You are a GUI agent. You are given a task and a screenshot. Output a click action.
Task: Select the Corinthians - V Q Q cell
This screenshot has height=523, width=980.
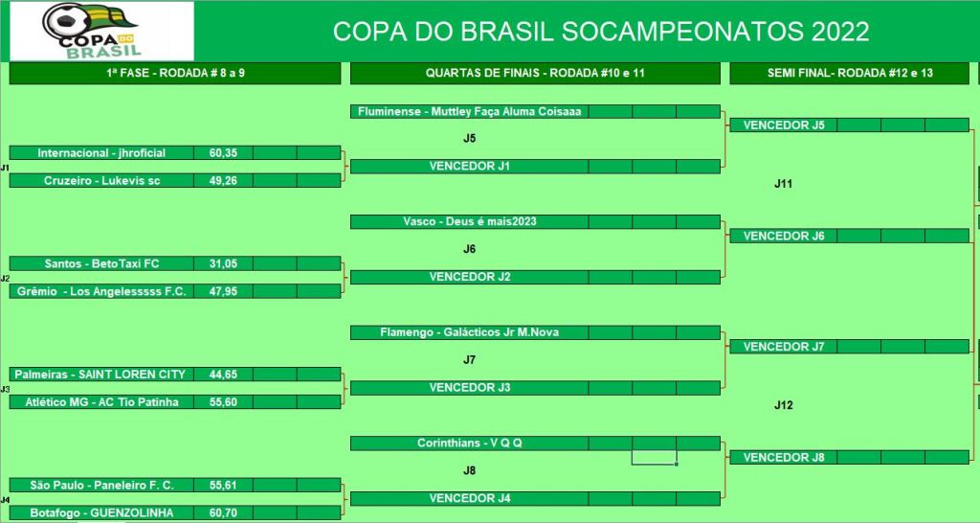pos(469,443)
